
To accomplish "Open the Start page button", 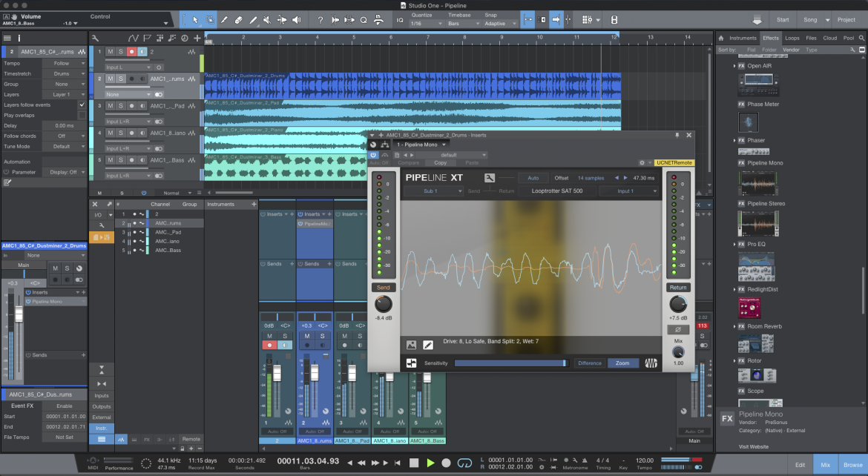I will pyautogui.click(x=783, y=19).
